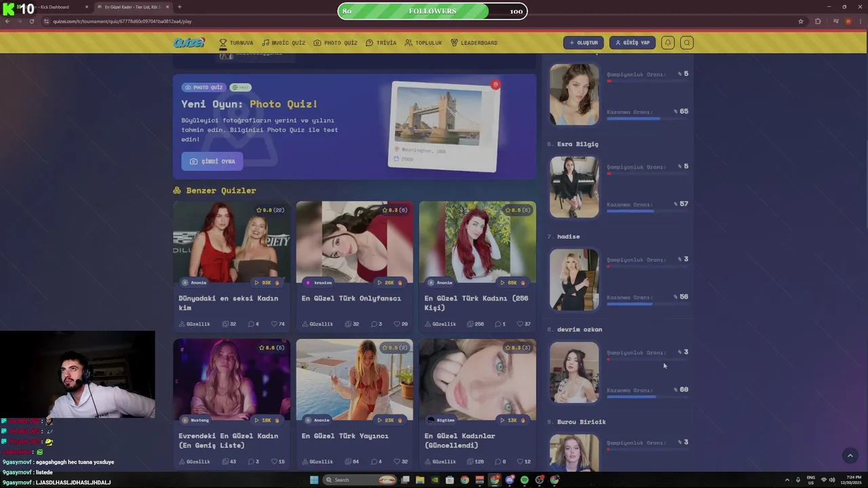Click the heart icon with 74 likes
The image size is (868, 488).
pyautogui.click(x=274, y=324)
